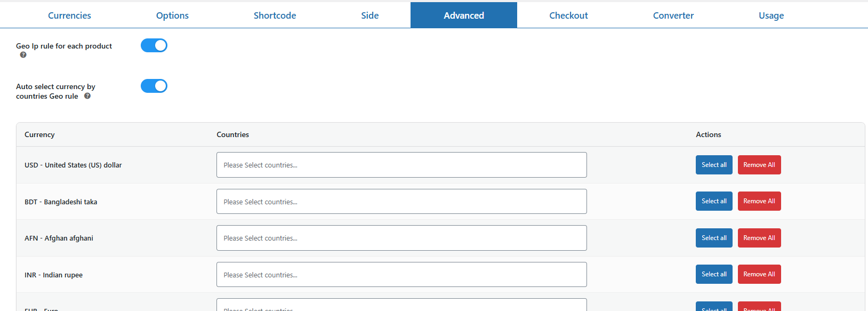Open countries selector for USD dollar
Image resolution: width=868 pixels, height=311 pixels.
[x=401, y=165]
